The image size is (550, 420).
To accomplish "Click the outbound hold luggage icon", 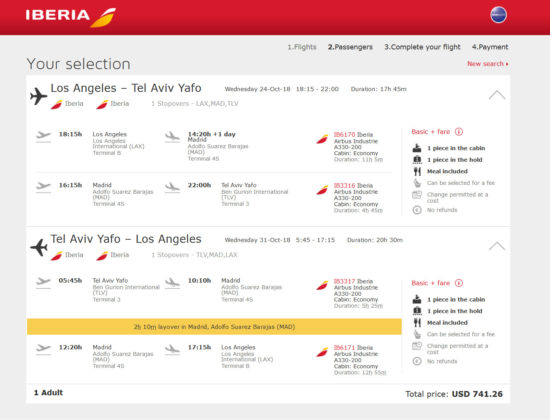I will click(x=417, y=160).
